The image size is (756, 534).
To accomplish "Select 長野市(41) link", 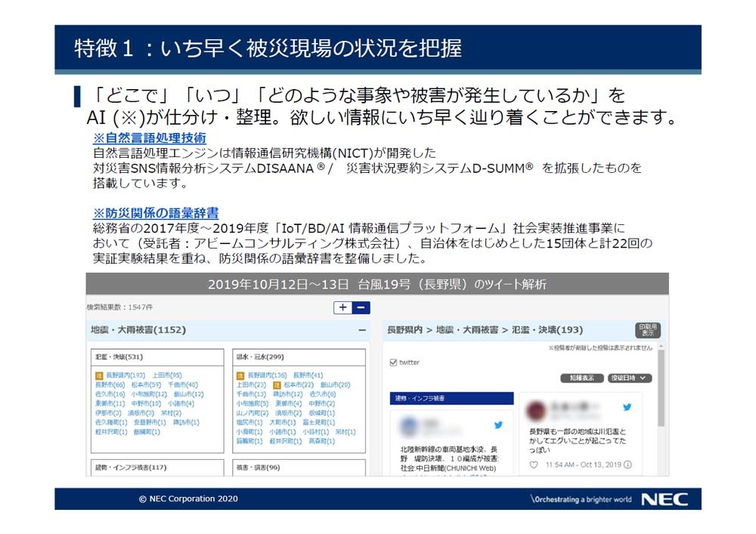I will point(308,375).
